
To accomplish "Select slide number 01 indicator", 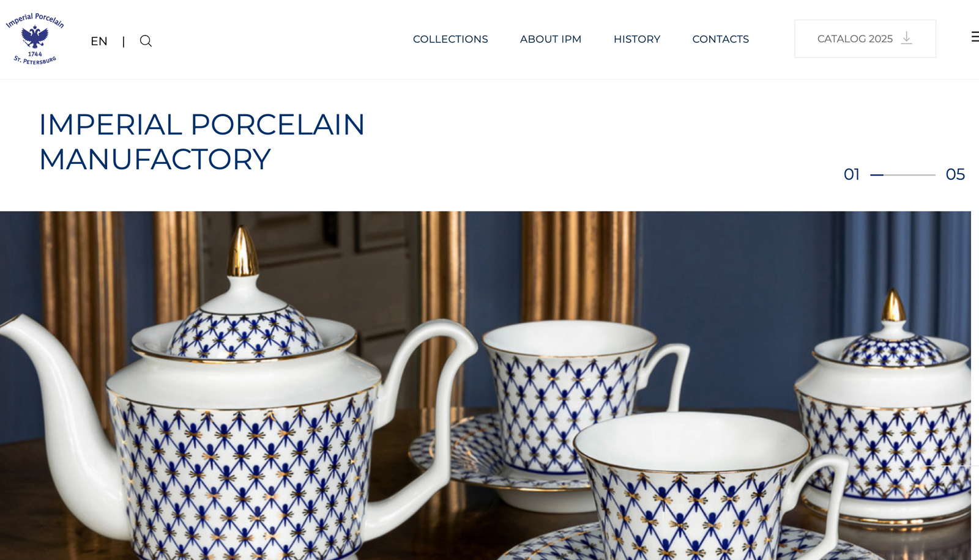I will coord(852,174).
